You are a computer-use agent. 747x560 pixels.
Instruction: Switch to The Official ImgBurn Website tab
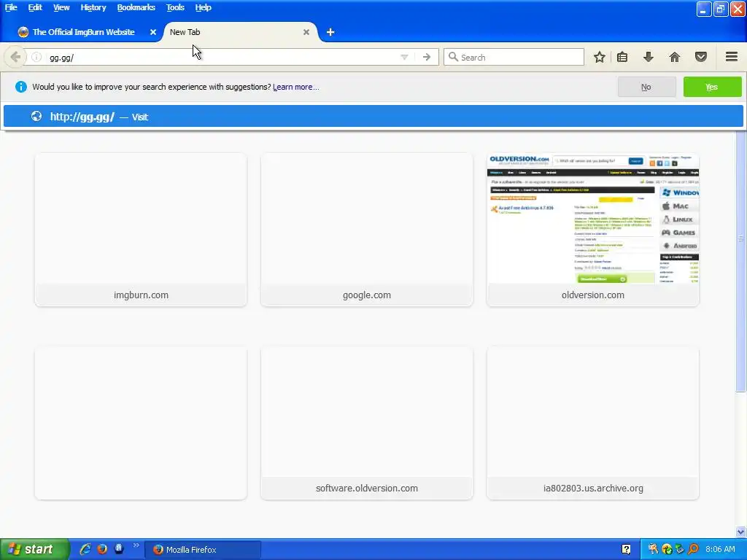pyautogui.click(x=83, y=32)
